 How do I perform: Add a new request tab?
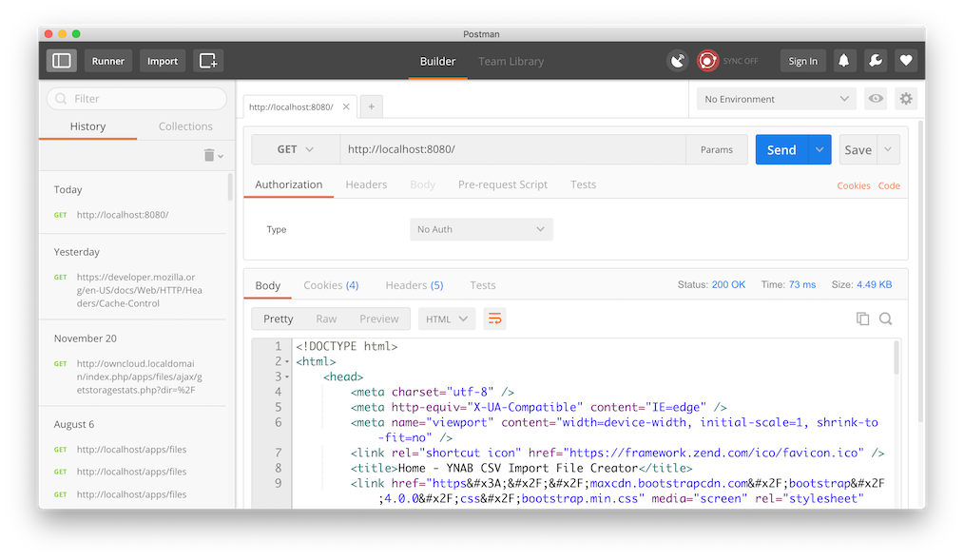(x=372, y=106)
